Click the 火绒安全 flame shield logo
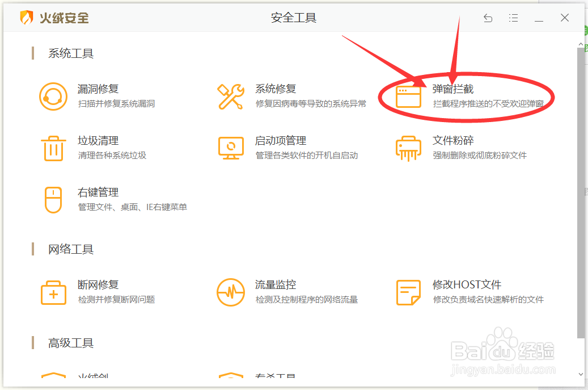Image resolution: width=588 pixels, height=390 pixels. point(27,18)
